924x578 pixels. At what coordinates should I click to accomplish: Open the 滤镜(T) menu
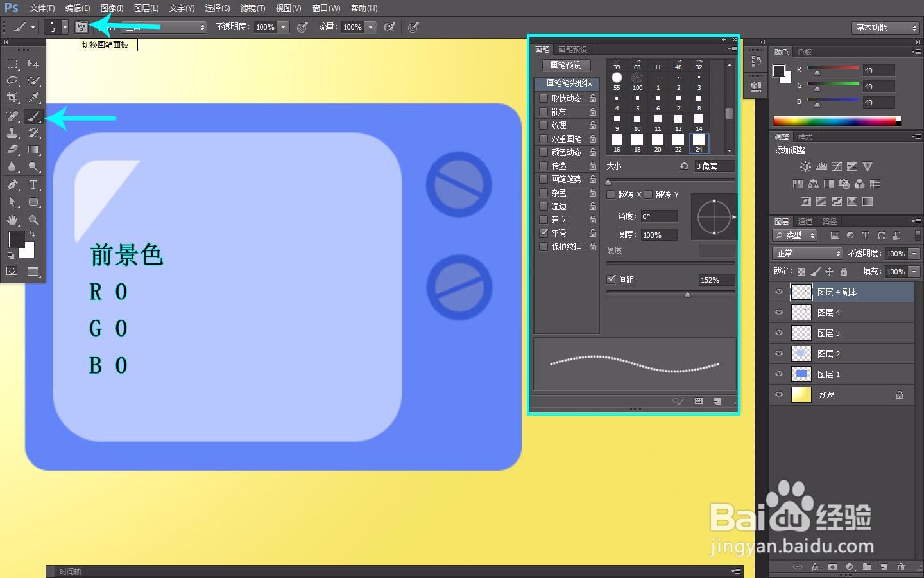point(253,8)
